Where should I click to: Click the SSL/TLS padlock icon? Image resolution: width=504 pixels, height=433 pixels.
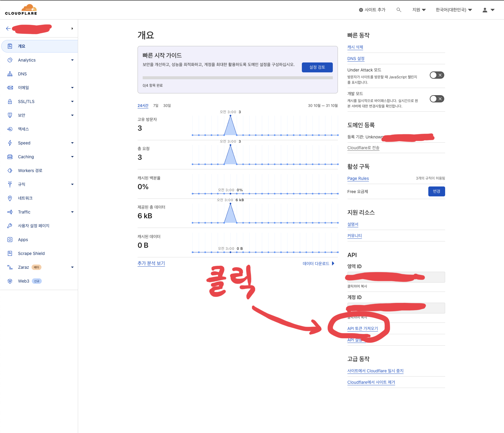point(10,101)
